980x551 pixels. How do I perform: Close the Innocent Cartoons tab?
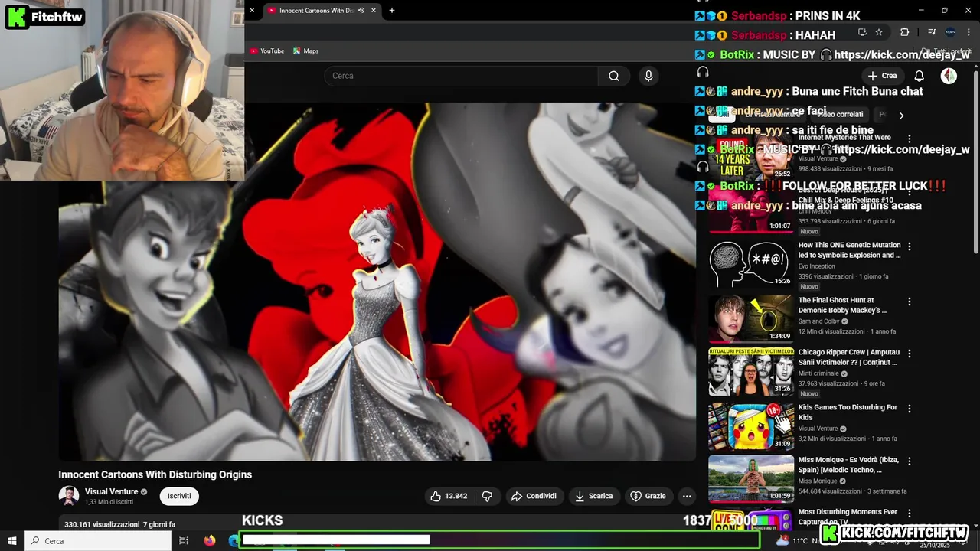point(374,11)
